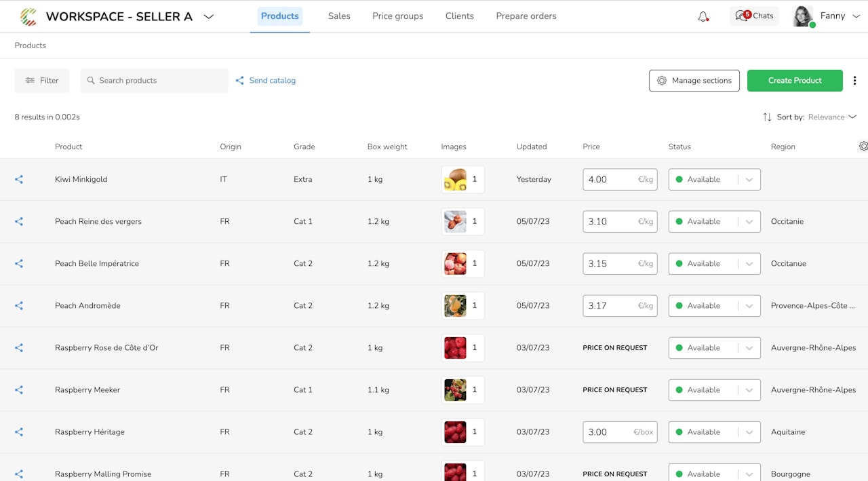Open Chats with unread badge
This screenshot has height=481, width=868.
(754, 16)
